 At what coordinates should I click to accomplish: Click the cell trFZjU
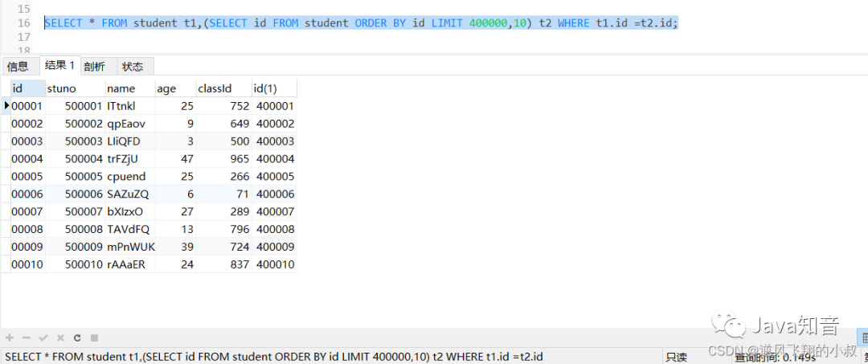click(x=130, y=159)
